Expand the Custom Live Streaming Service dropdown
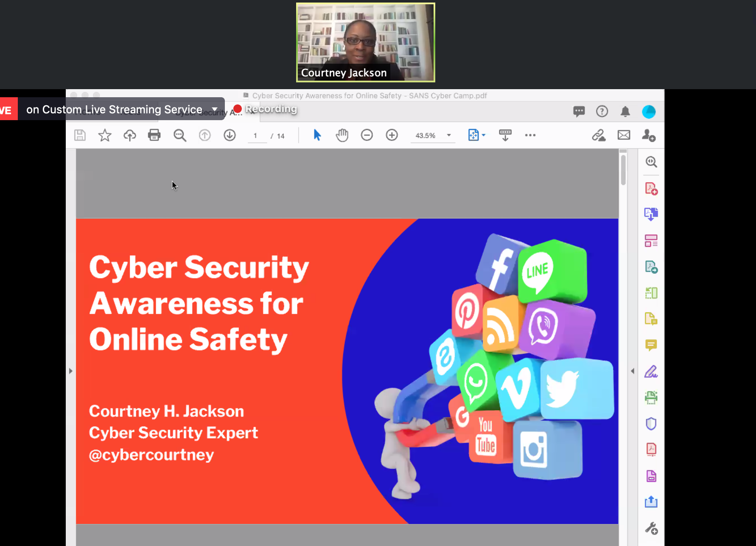Image resolution: width=756 pixels, height=546 pixels. tap(215, 110)
